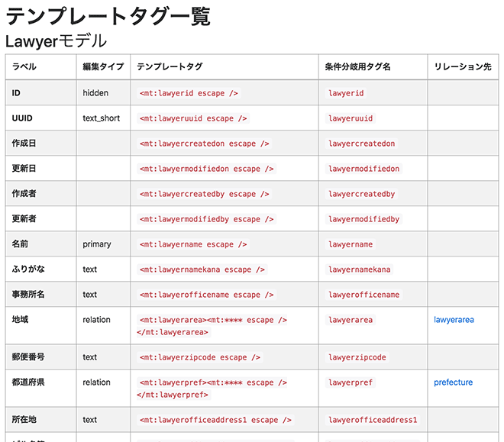Select the 作成日 label cell
504x442 pixels.
[x=40, y=144]
